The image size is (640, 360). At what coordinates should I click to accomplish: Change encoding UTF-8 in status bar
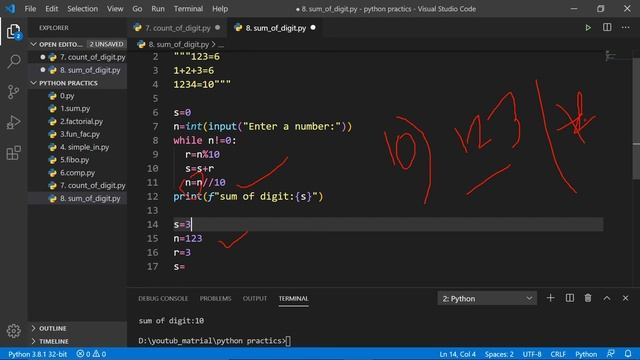point(531,354)
